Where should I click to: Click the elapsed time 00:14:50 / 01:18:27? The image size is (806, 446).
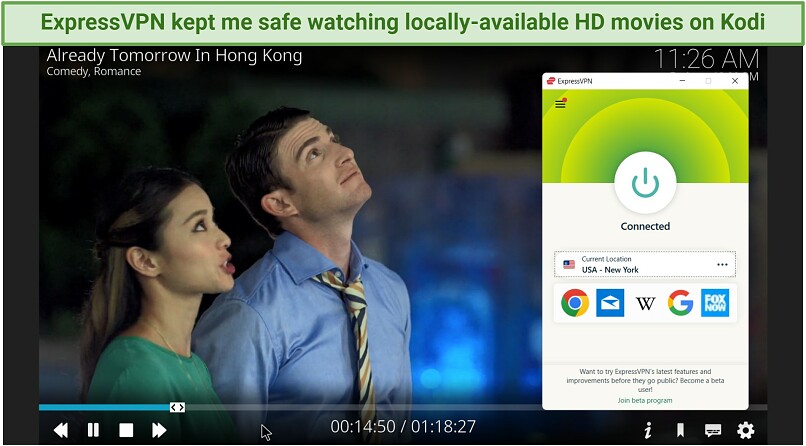(x=403, y=426)
